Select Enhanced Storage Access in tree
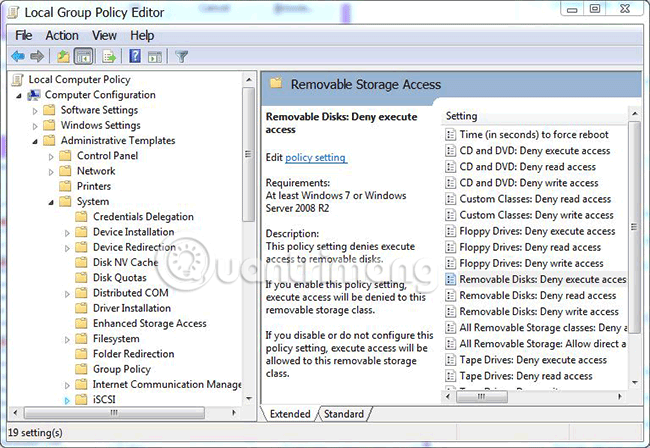650x448 pixels. [150, 323]
